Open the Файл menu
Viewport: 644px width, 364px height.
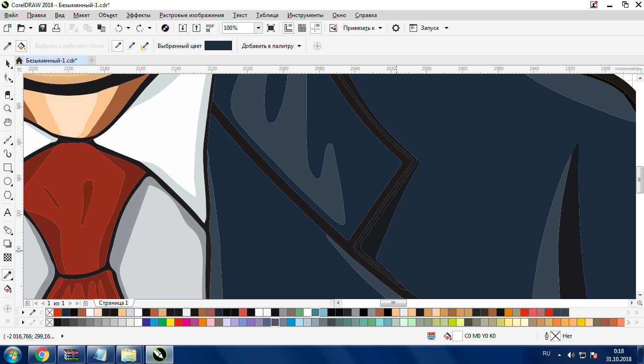coord(11,15)
